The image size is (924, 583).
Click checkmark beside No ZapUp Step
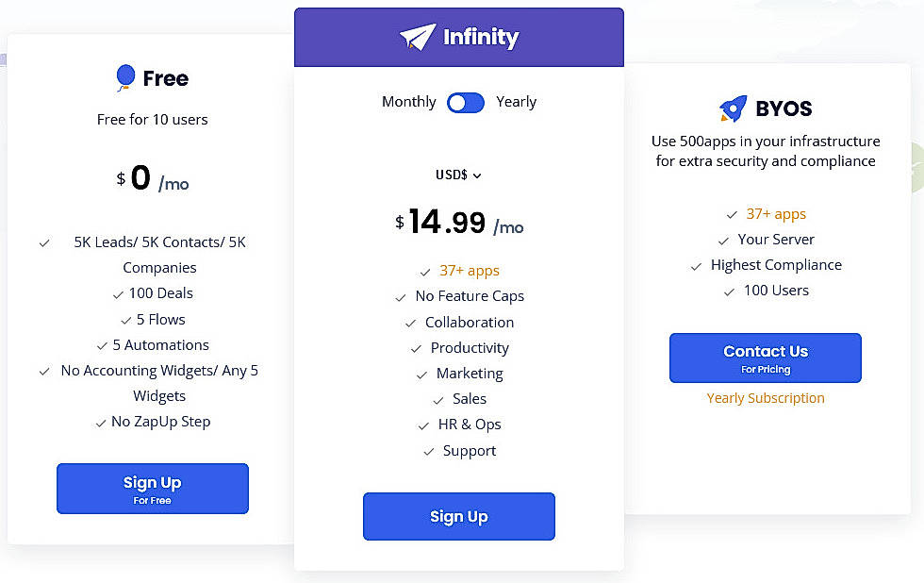(101, 423)
